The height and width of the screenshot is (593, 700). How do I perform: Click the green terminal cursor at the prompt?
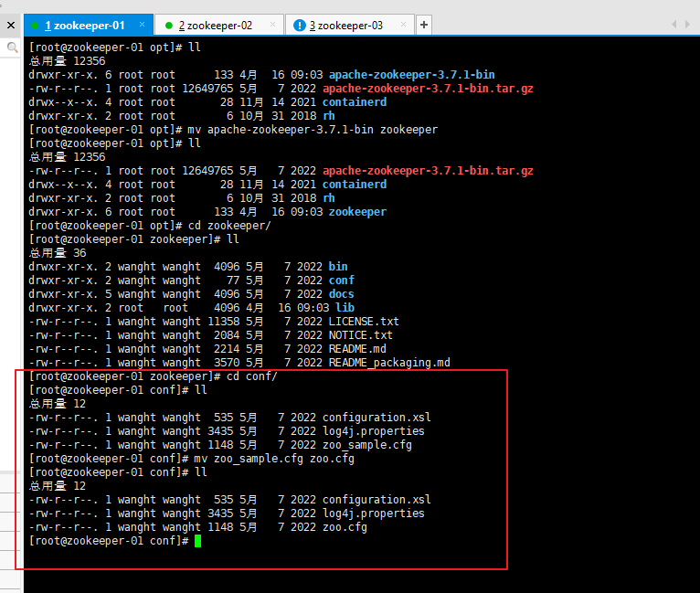coord(197,541)
